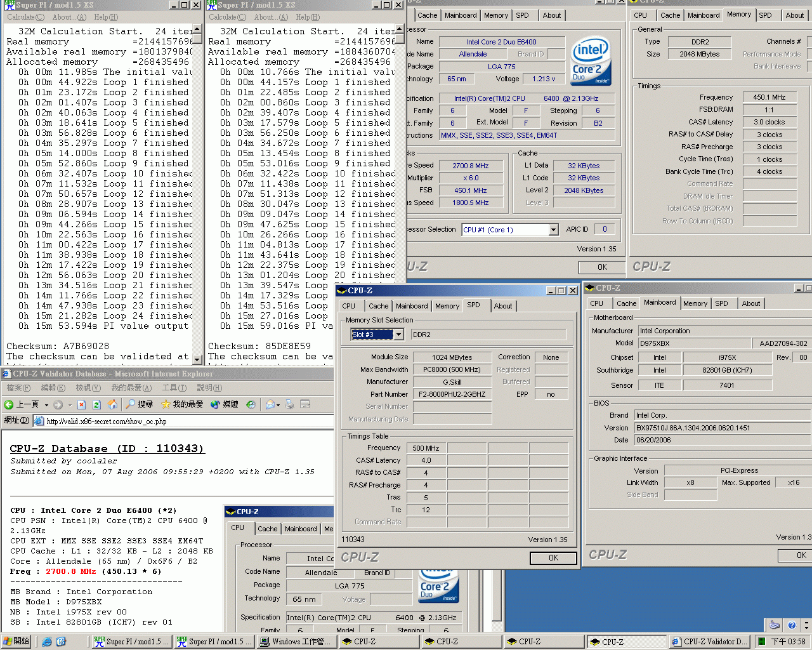Open Forward button history dropdown arrow

coord(69,405)
